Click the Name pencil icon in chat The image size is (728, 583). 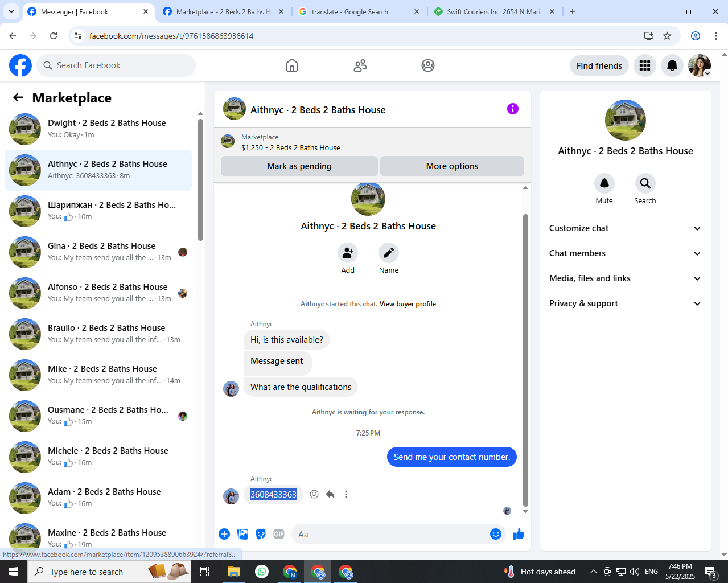pos(389,253)
